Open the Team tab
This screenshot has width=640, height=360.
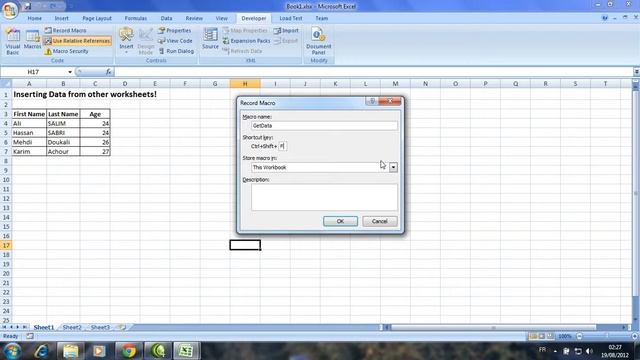[321, 18]
